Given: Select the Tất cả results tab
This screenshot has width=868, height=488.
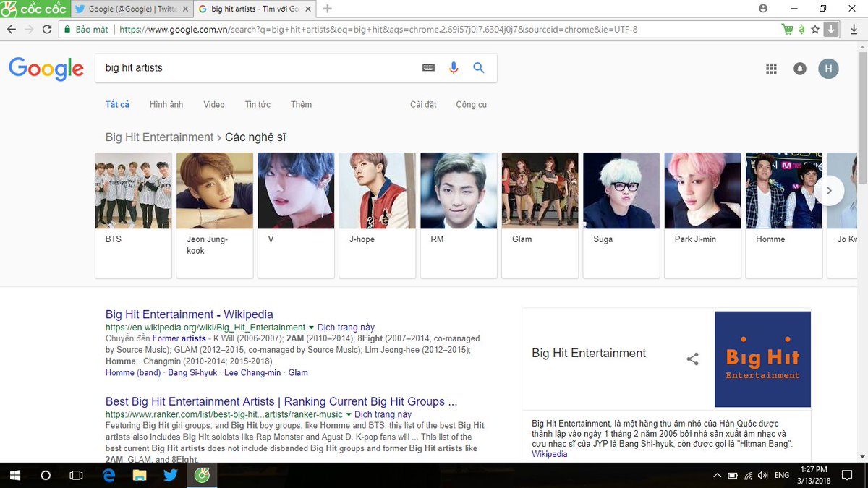Looking at the screenshot, I should 117,104.
